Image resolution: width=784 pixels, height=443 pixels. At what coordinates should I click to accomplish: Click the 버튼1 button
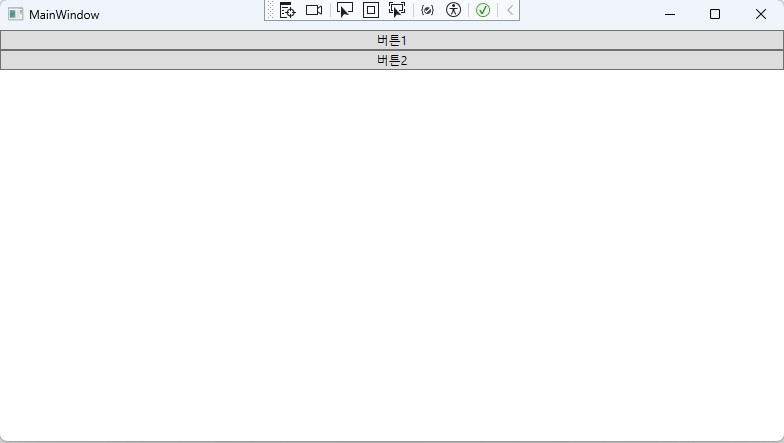pyautogui.click(x=392, y=40)
